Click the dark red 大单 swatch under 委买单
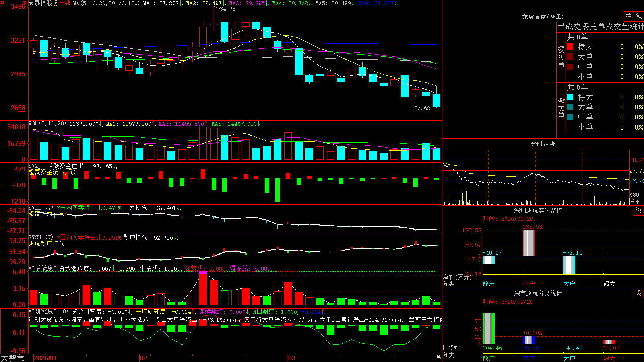The image size is (644, 362). point(570,57)
